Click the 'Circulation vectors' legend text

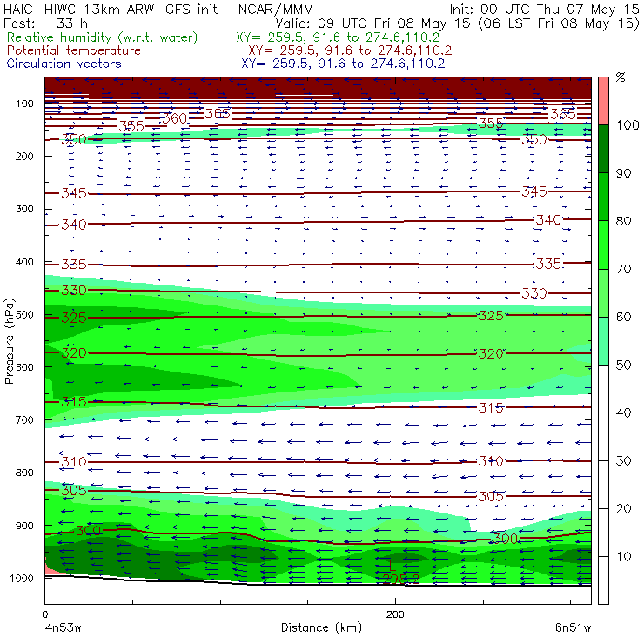64,64
